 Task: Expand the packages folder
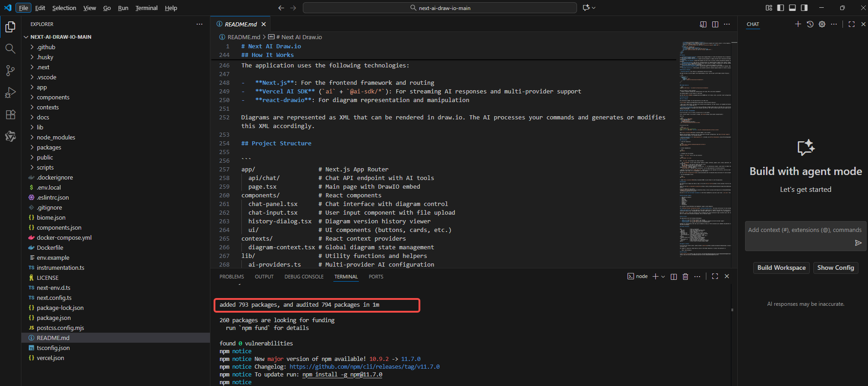[116, 147]
